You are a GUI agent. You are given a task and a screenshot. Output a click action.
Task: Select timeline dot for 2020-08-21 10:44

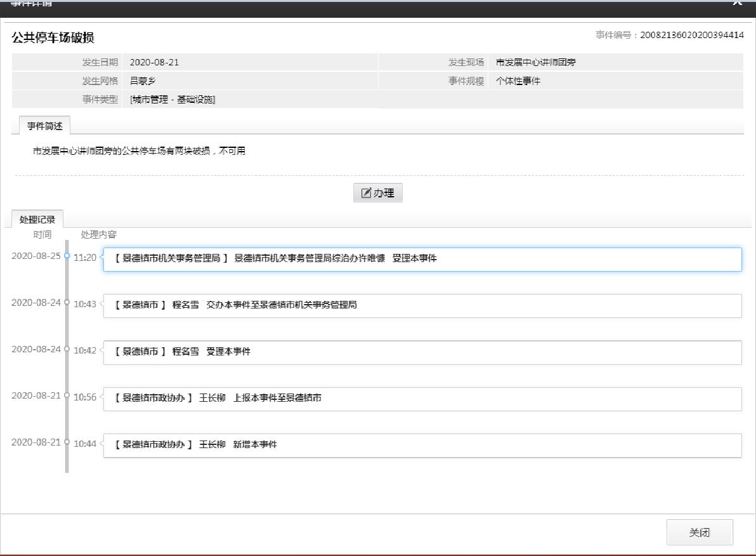click(x=67, y=443)
